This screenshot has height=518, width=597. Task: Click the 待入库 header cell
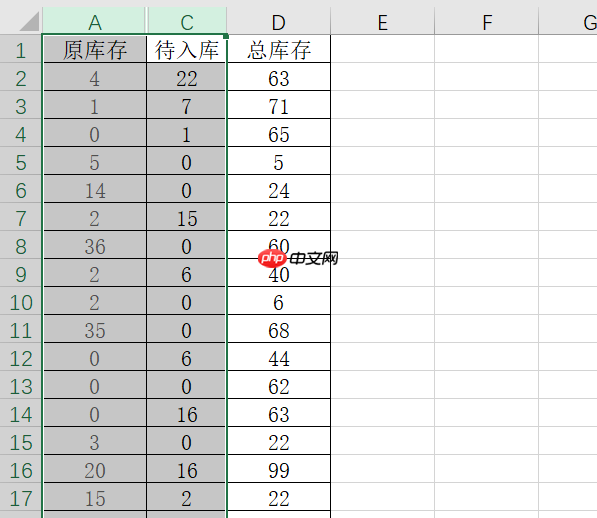click(187, 49)
